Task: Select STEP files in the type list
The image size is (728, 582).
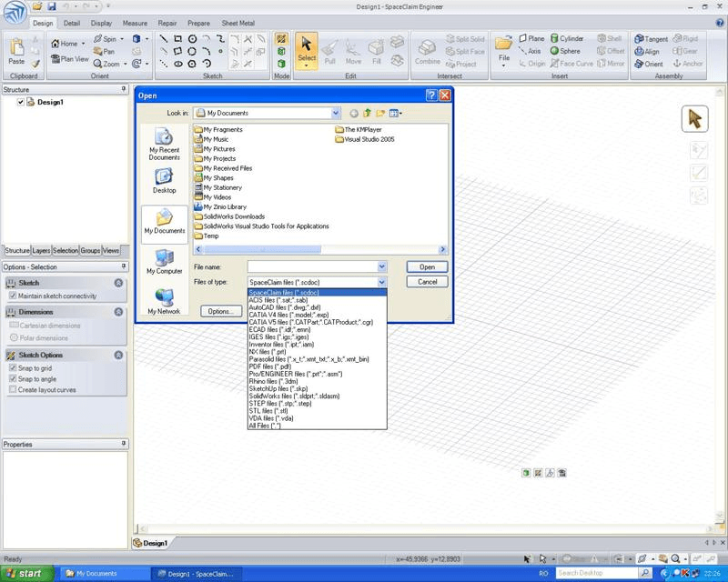Action: click(x=280, y=404)
